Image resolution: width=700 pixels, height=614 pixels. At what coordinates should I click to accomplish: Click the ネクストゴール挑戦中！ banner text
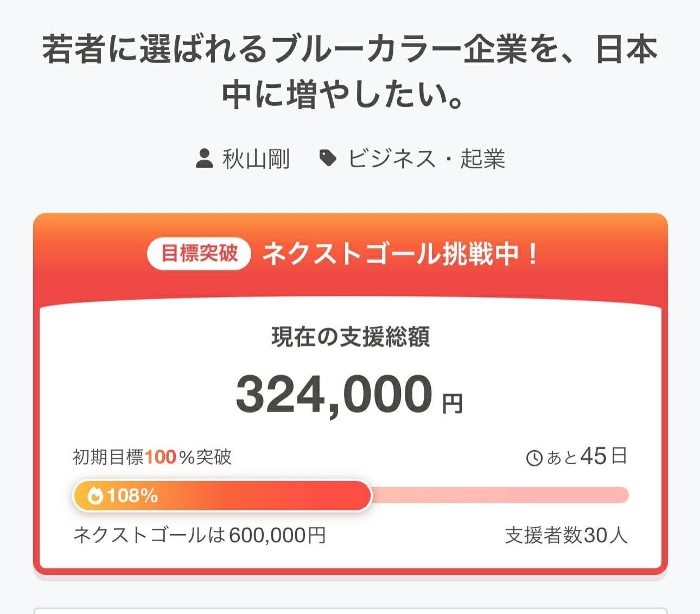click(400, 254)
